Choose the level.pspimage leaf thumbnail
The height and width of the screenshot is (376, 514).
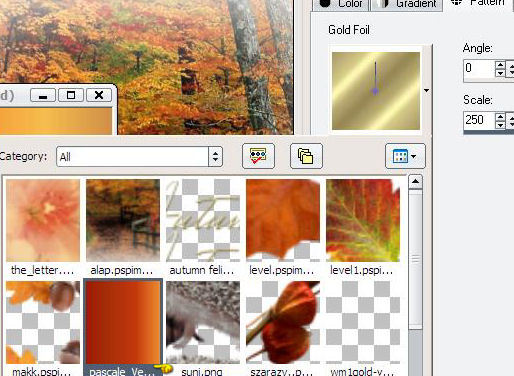point(283,220)
